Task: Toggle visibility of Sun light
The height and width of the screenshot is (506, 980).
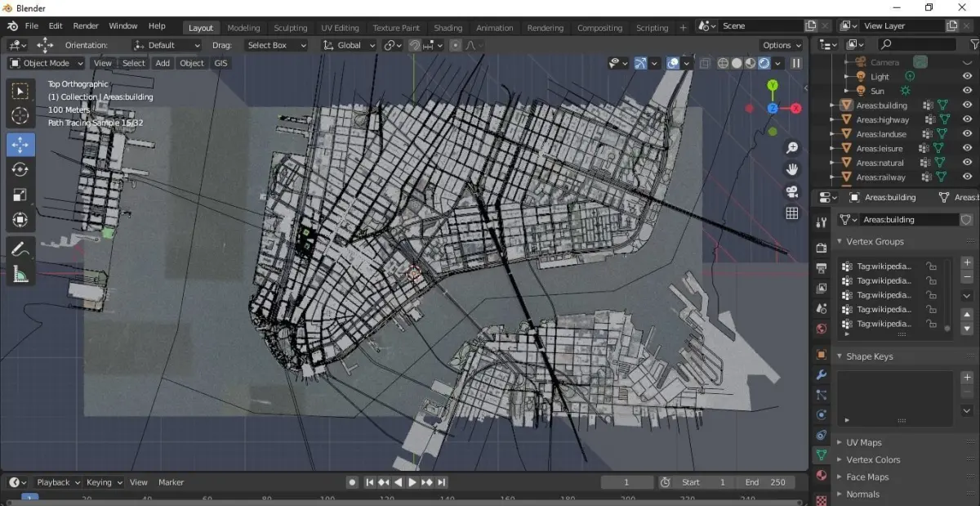Action: coord(967,91)
